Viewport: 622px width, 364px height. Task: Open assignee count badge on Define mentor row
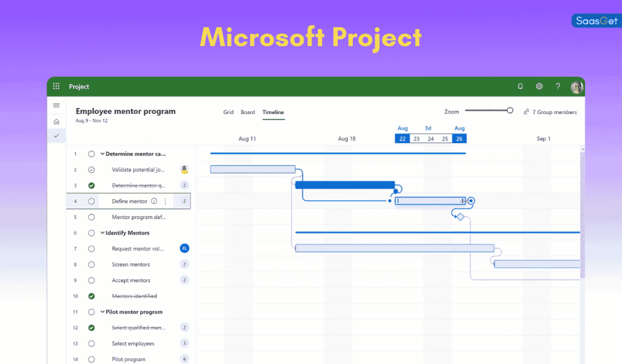[185, 201]
